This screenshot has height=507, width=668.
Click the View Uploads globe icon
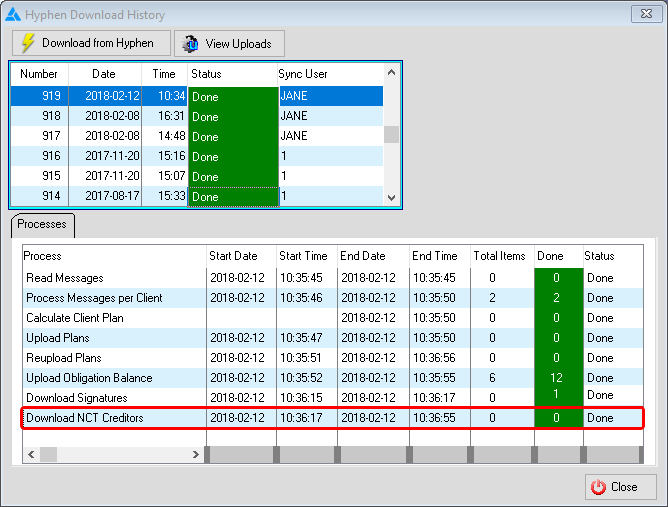191,43
